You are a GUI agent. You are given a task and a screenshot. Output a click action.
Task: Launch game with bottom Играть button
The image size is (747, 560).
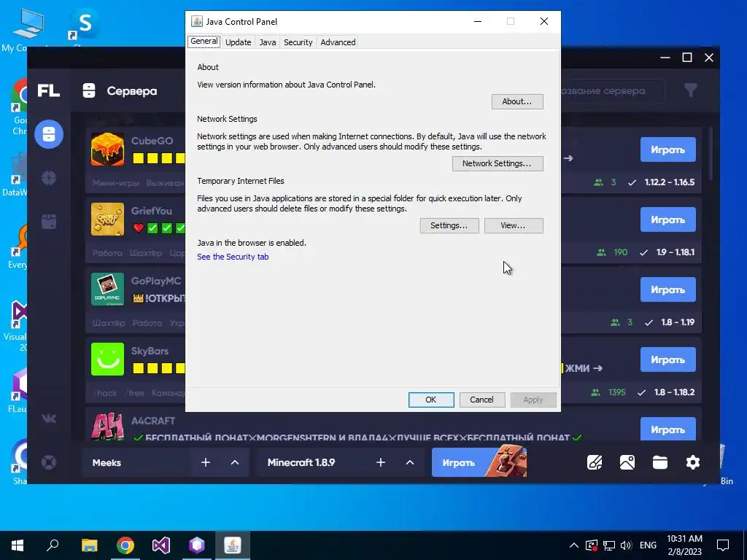[479, 462]
